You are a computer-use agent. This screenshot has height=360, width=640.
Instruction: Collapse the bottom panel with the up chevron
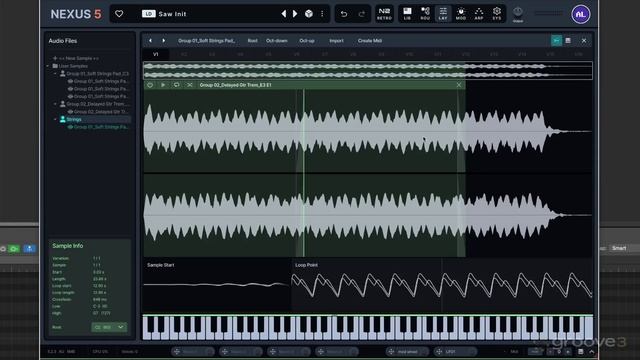point(591,351)
